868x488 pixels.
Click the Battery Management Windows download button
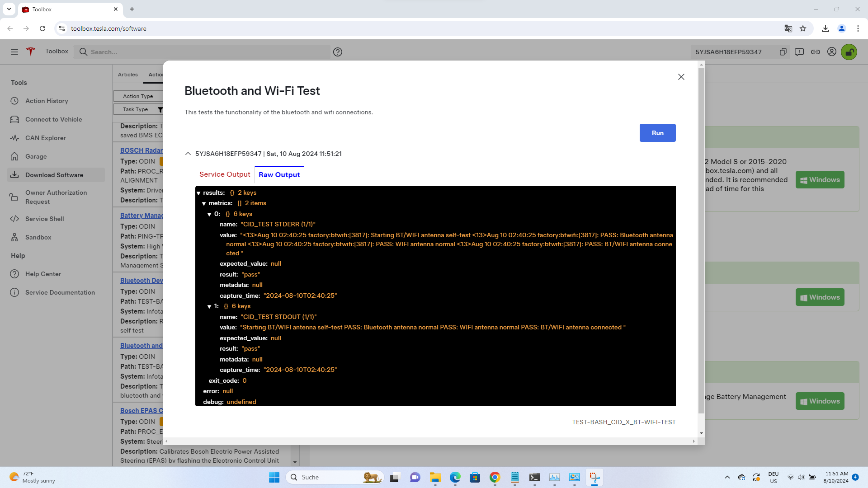(820, 401)
